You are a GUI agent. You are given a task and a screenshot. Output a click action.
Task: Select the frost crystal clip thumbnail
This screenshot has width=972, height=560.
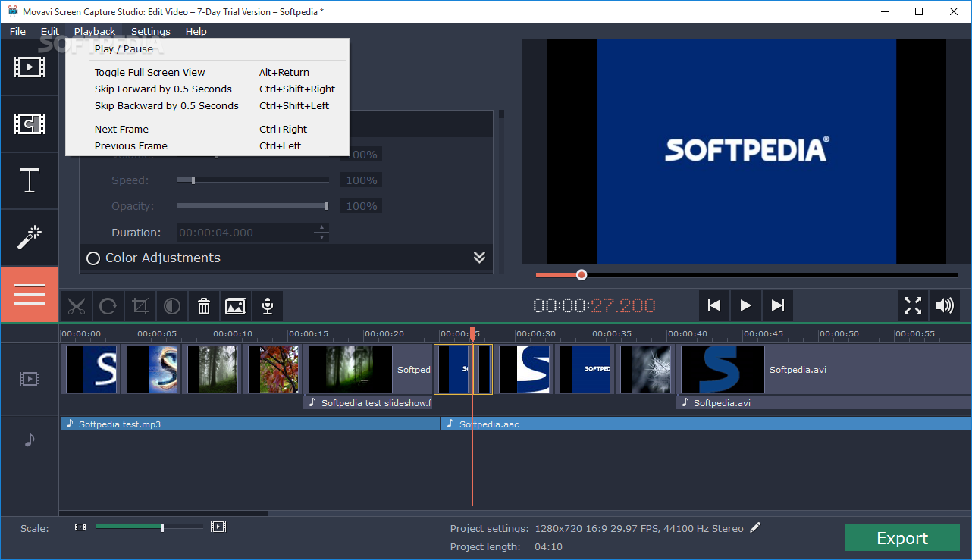[645, 370]
